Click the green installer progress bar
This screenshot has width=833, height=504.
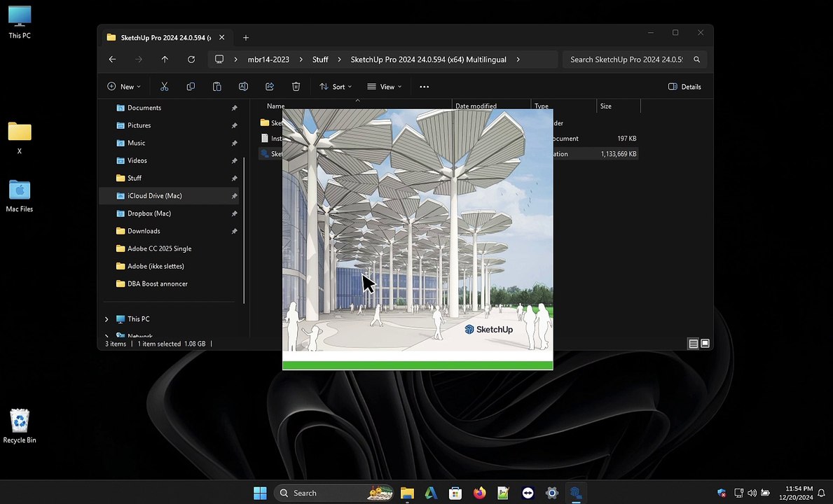coord(418,365)
